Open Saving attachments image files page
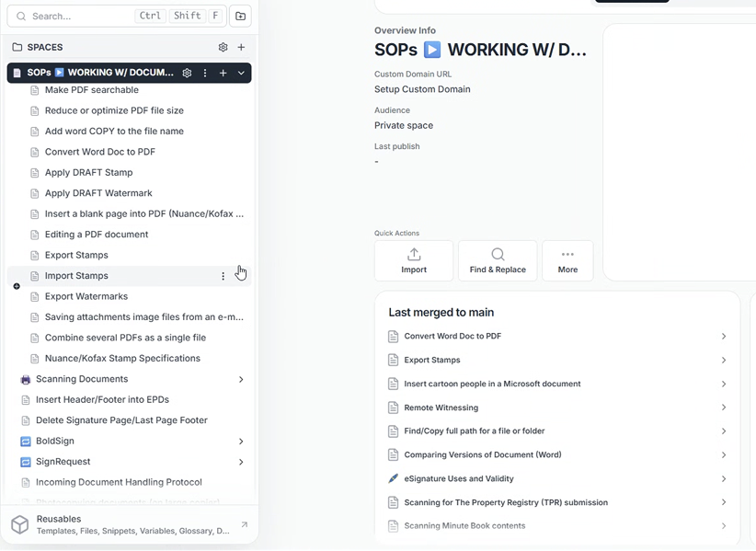 (144, 317)
